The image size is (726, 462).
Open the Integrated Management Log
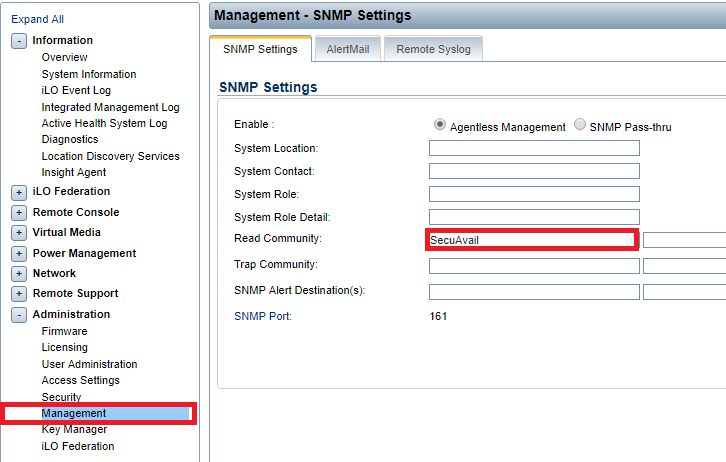(x=110, y=107)
